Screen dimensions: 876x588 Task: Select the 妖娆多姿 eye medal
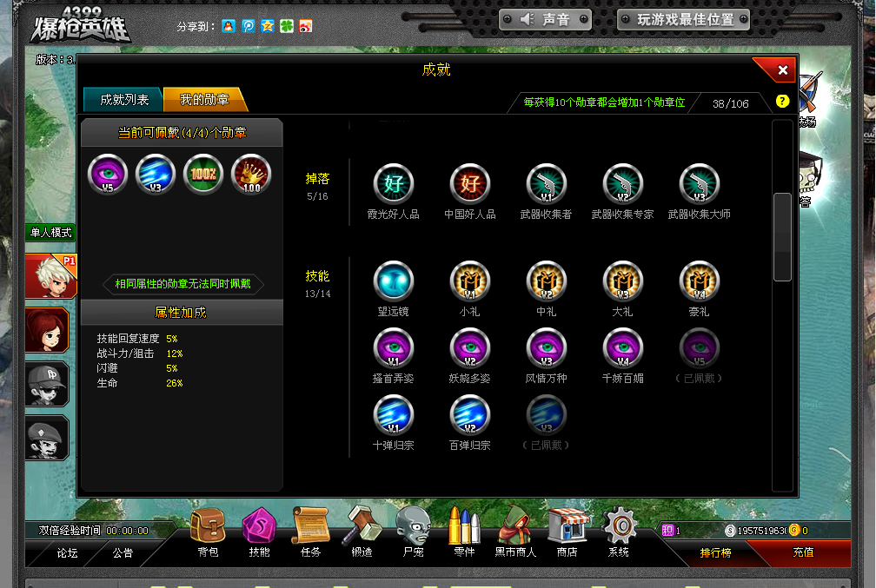[470, 348]
